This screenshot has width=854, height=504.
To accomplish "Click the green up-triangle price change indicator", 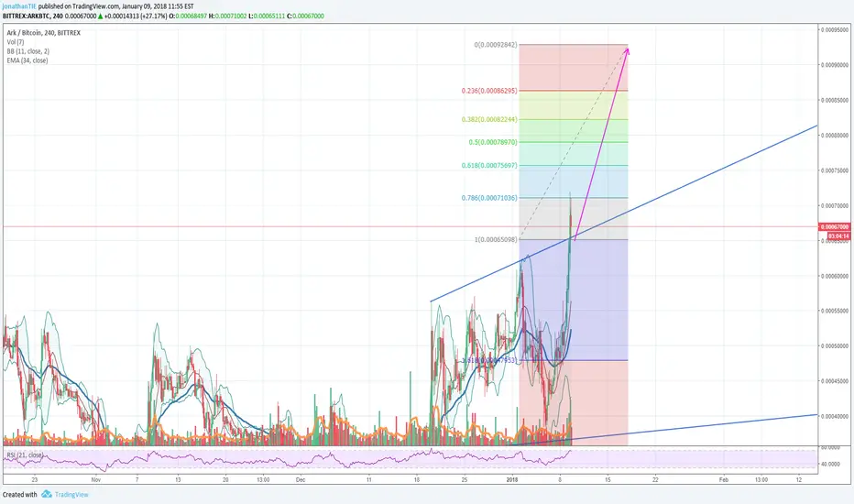I will (x=100, y=16).
